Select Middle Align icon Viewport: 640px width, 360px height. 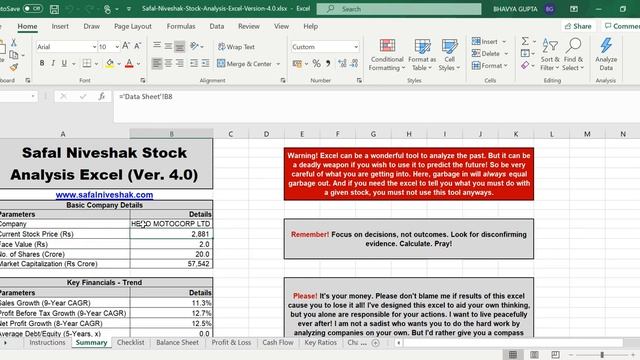tap(168, 46)
